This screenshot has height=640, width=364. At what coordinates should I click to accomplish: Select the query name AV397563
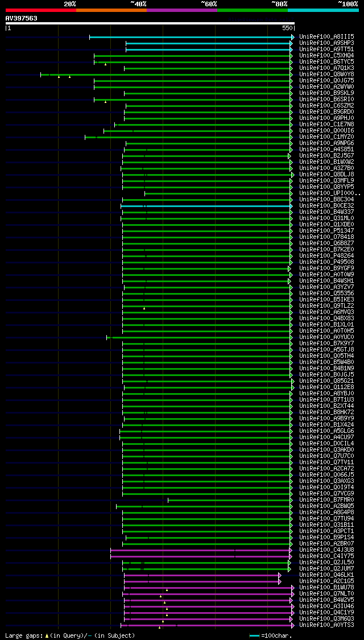tap(21, 18)
